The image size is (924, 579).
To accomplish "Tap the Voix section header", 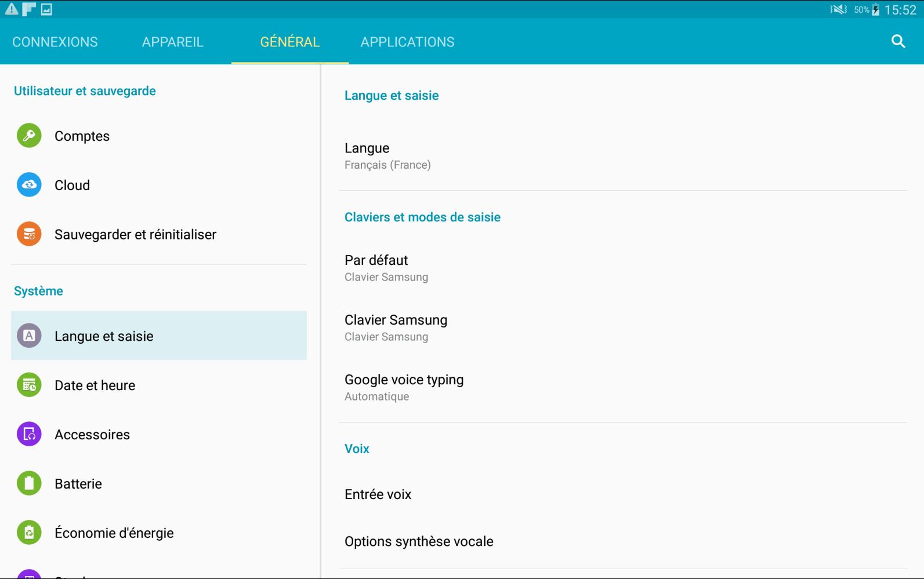I will (x=357, y=449).
